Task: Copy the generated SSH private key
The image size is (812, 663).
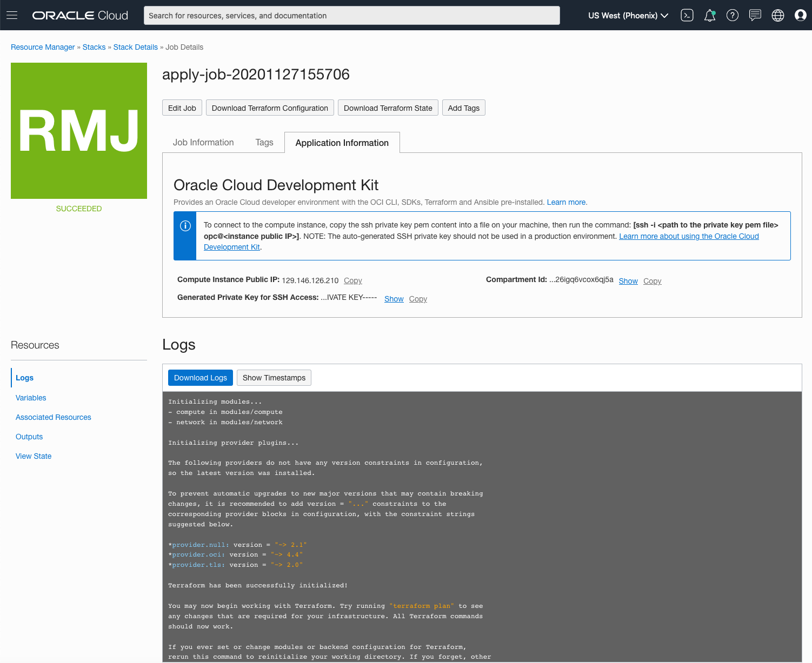Action: click(418, 299)
